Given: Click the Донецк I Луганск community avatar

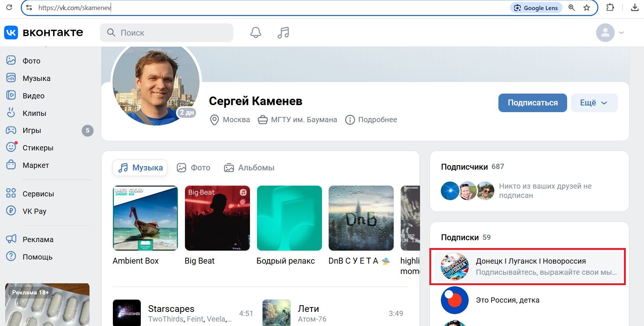Looking at the screenshot, I should click(x=455, y=267).
